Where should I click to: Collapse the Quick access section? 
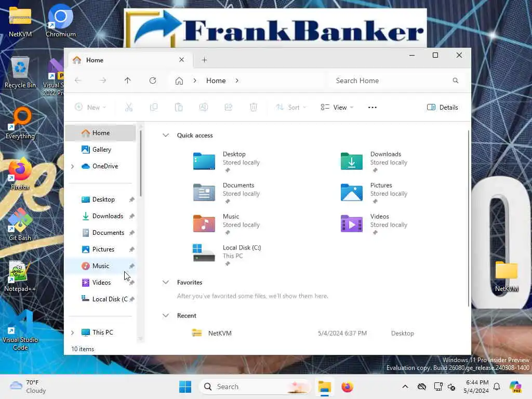[166, 135]
